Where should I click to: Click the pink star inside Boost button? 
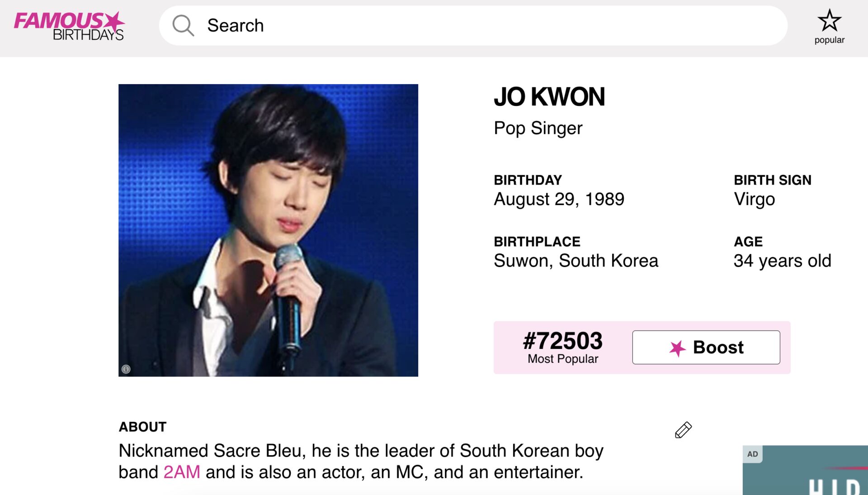pos(677,348)
